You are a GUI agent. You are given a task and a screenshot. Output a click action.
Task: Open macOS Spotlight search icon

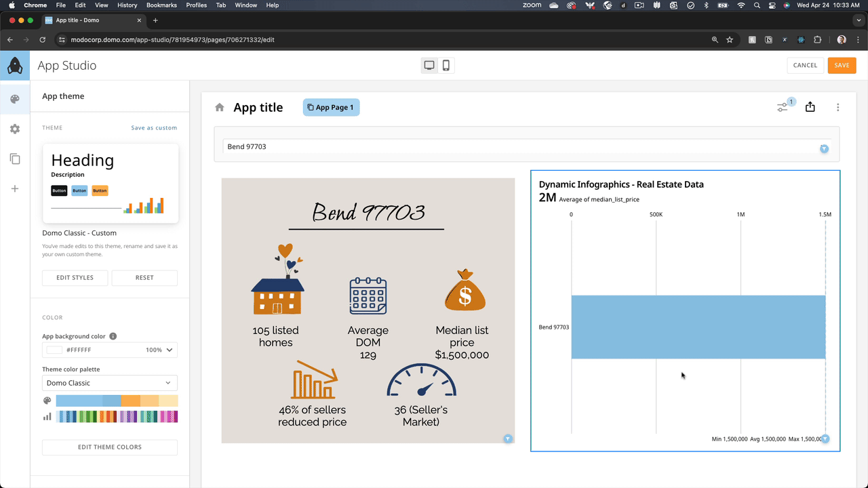point(757,5)
